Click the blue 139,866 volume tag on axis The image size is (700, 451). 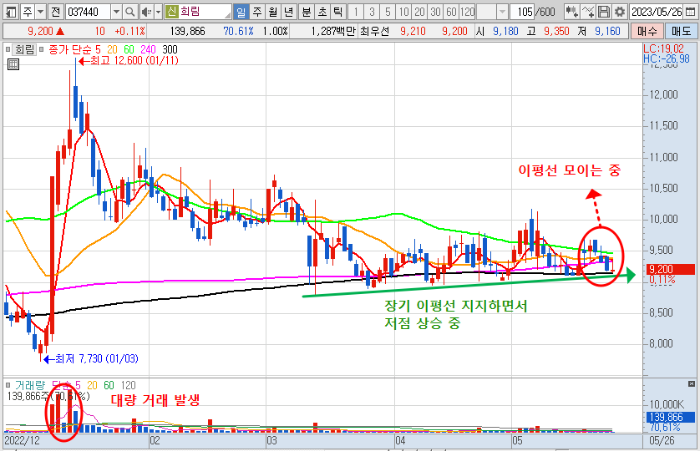coord(671,417)
